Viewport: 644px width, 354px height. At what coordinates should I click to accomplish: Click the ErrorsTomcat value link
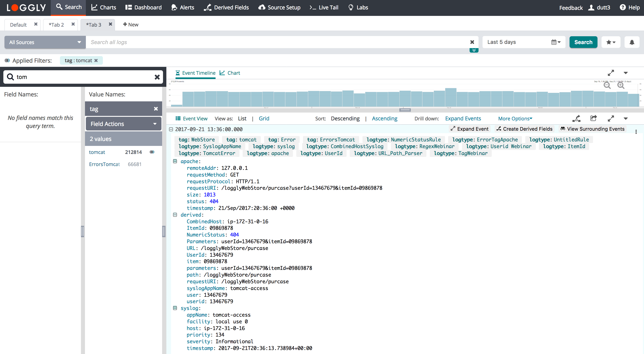click(x=104, y=164)
